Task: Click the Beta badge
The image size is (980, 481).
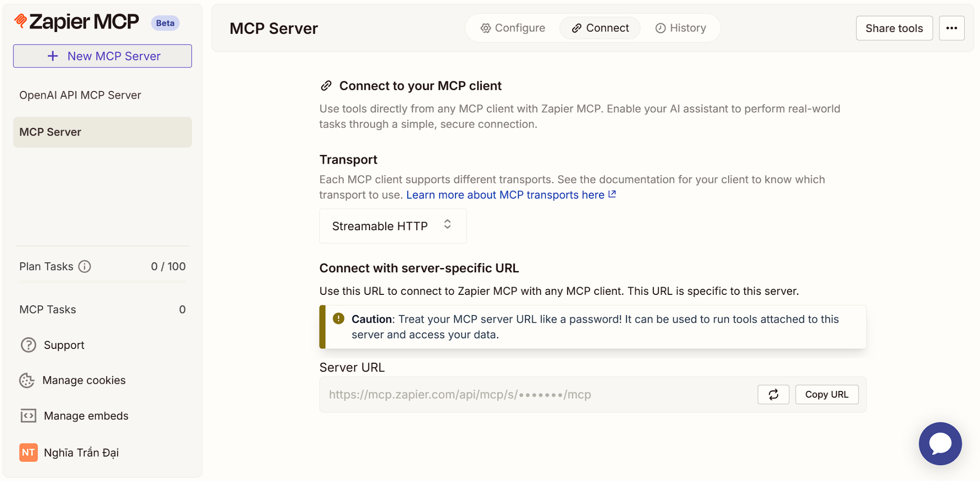Action: pyautogui.click(x=165, y=23)
